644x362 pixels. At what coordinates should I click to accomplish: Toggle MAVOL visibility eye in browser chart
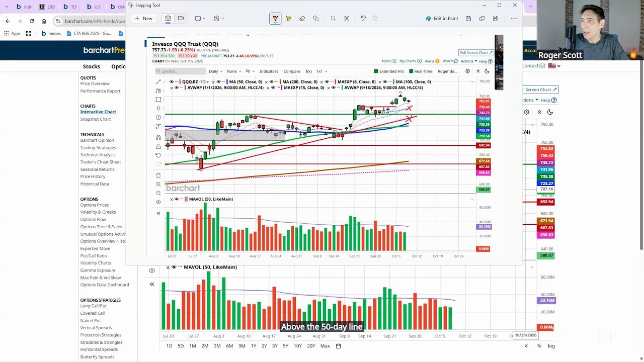point(174,267)
